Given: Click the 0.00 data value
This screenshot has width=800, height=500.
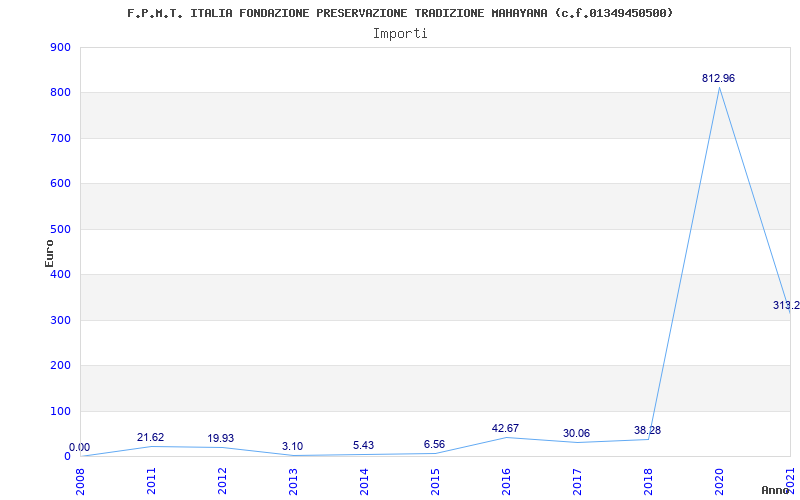Looking at the screenshot, I should pos(80,447).
